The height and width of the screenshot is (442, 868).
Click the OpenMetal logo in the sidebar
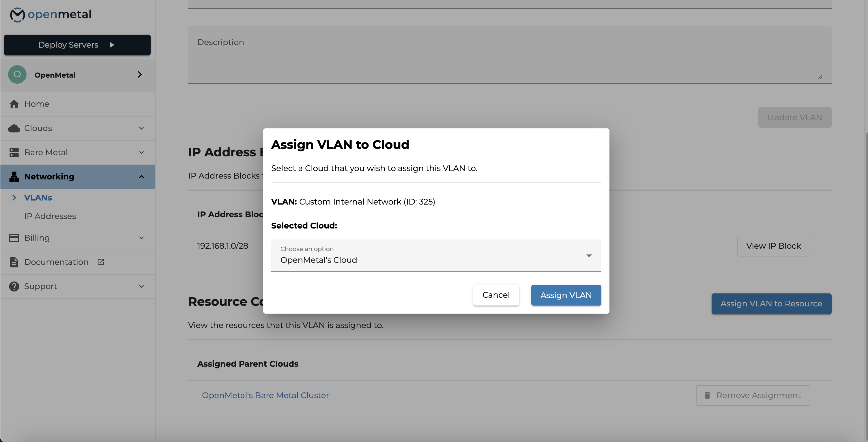[x=50, y=14]
